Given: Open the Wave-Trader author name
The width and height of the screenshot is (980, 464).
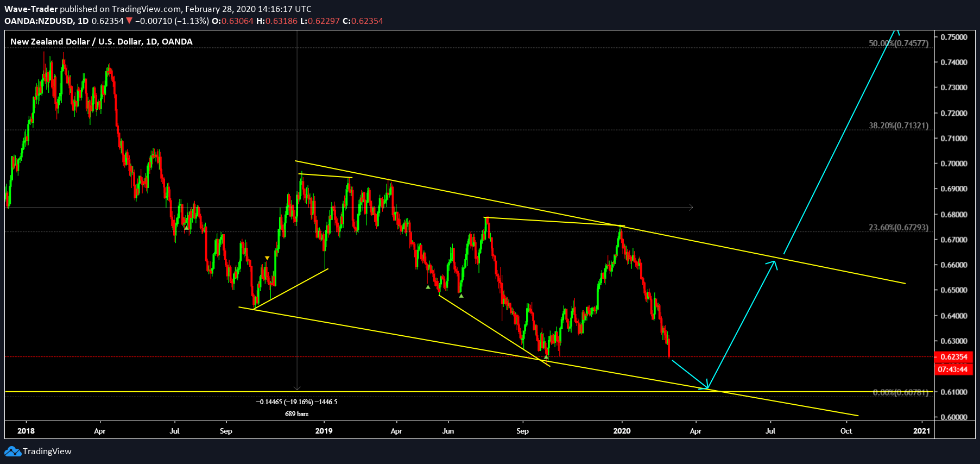Looking at the screenshot, I should tap(31, 9).
